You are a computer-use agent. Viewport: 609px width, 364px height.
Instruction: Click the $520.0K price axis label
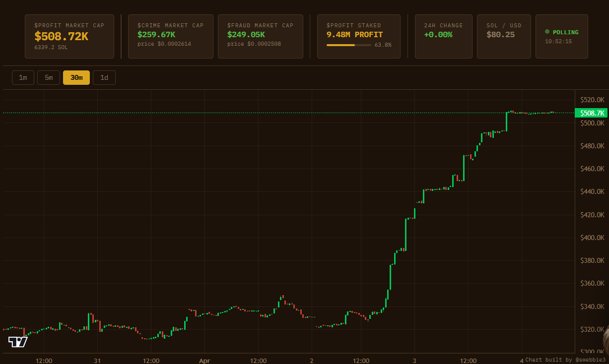tap(592, 100)
